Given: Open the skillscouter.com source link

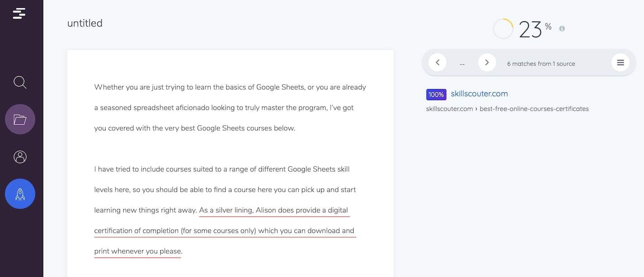Looking at the screenshot, I should (x=479, y=94).
